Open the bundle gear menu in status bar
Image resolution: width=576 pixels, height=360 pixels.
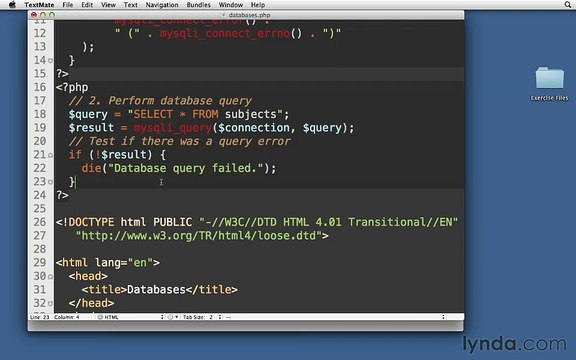click(173, 317)
